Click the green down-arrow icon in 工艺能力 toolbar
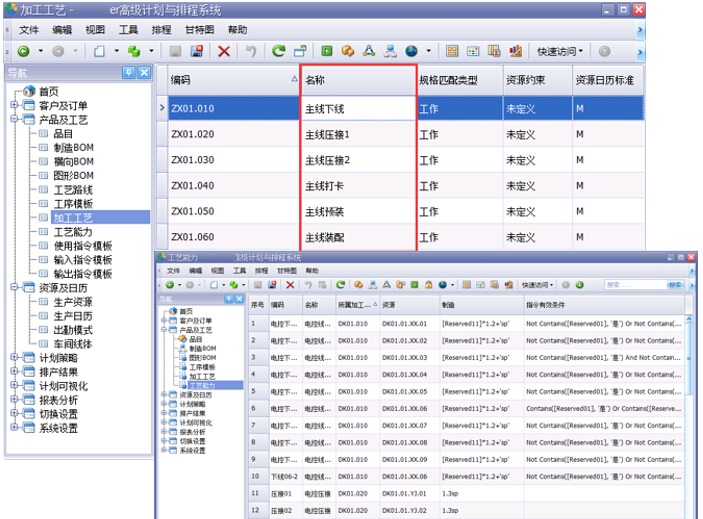Screen dimensions: 703x519 580,285
